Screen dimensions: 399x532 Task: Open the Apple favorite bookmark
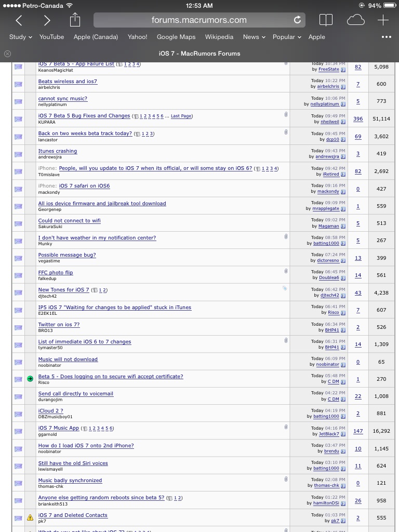pos(316,37)
